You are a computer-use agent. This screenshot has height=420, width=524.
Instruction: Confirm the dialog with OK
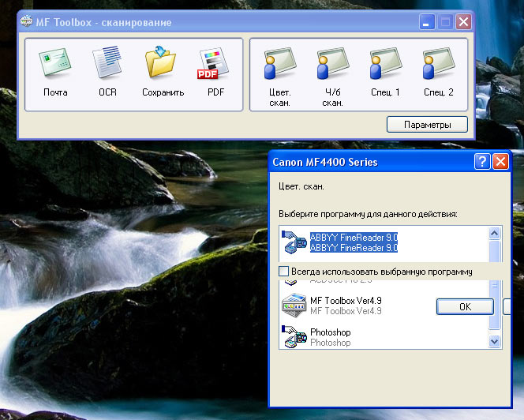pyautogui.click(x=465, y=306)
